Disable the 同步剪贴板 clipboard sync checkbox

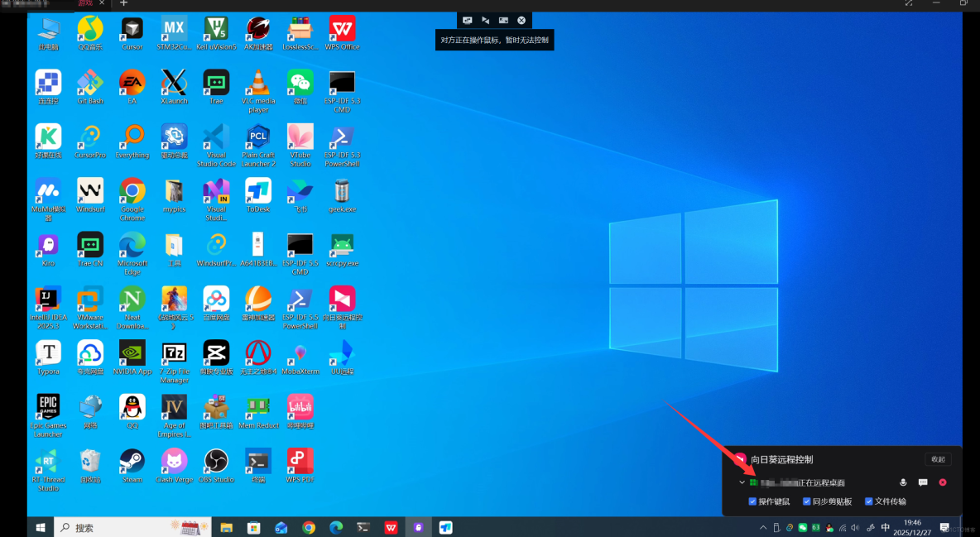point(807,501)
